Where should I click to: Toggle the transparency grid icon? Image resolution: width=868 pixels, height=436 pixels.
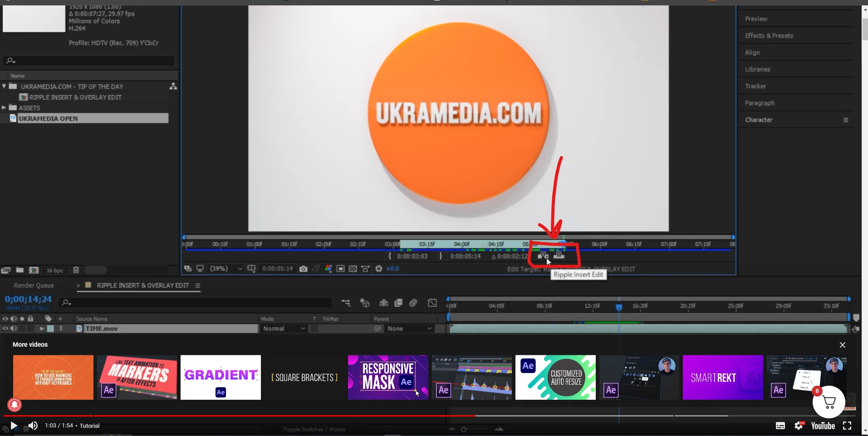click(x=353, y=269)
